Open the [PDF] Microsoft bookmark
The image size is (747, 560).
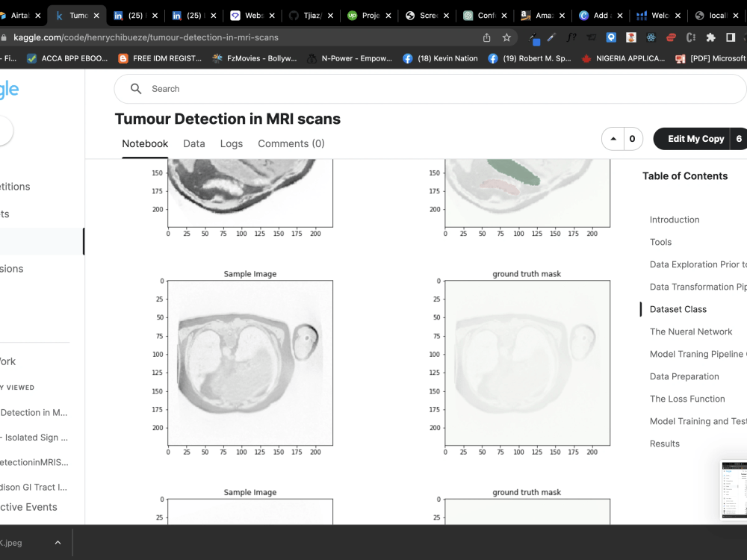(711, 58)
